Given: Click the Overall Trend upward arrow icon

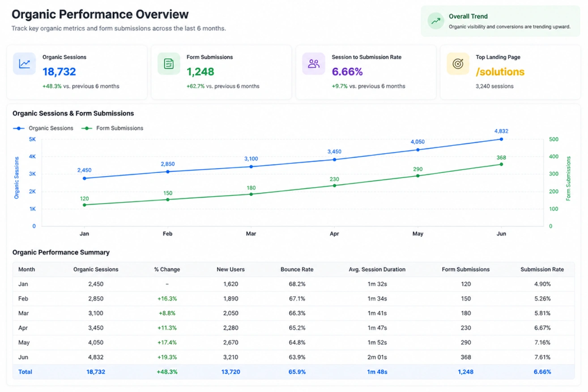Looking at the screenshot, I should (435, 21).
